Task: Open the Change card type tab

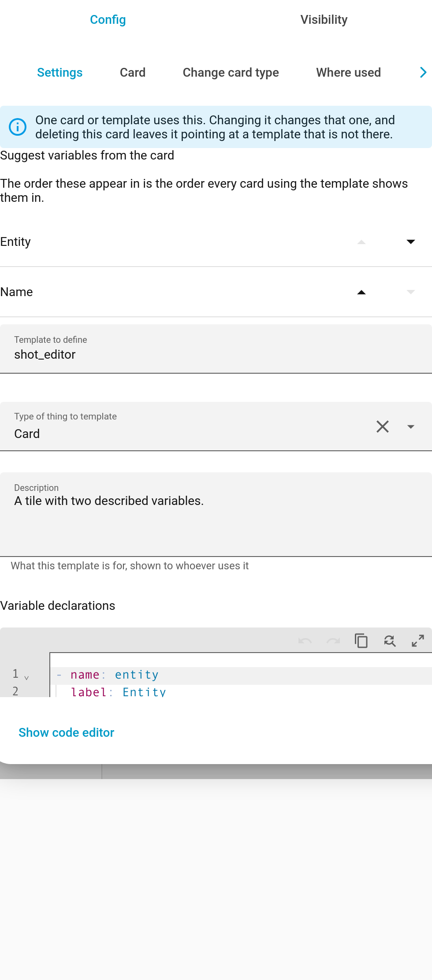Action: click(x=231, y=72)
